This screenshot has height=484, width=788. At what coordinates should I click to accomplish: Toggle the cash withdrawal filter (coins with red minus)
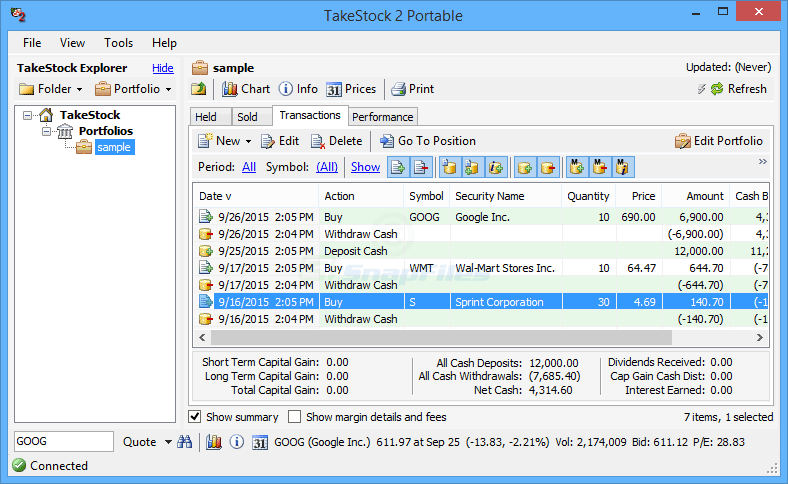point(548,167)
